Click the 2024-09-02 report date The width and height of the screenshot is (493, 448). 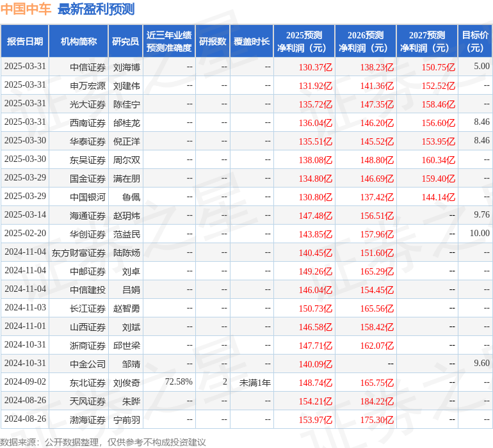25,381
